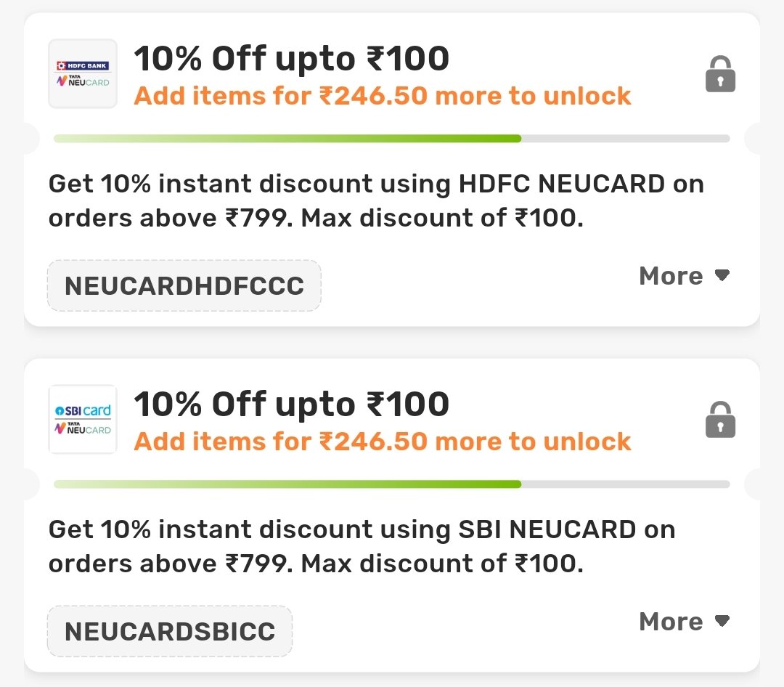The width and height of the screenshot is (784, 687).
Task: Click the down arrow beside HDFC More
Action: pyautogui.click(x=722, y=275)
